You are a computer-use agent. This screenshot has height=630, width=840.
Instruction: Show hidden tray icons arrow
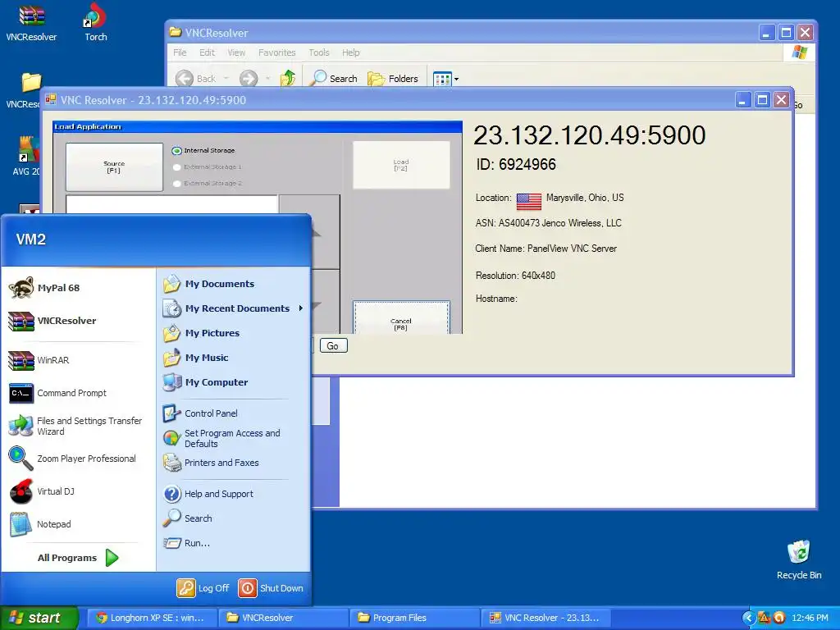(748, 618)
